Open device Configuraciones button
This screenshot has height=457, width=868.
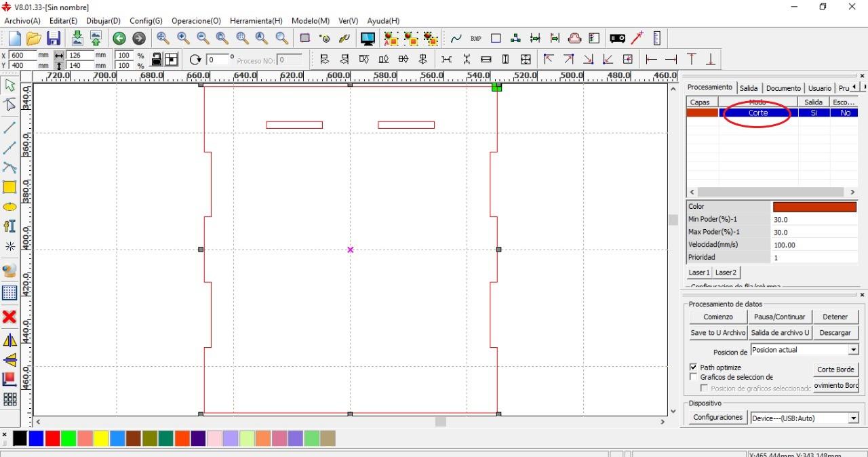[718, 418]
